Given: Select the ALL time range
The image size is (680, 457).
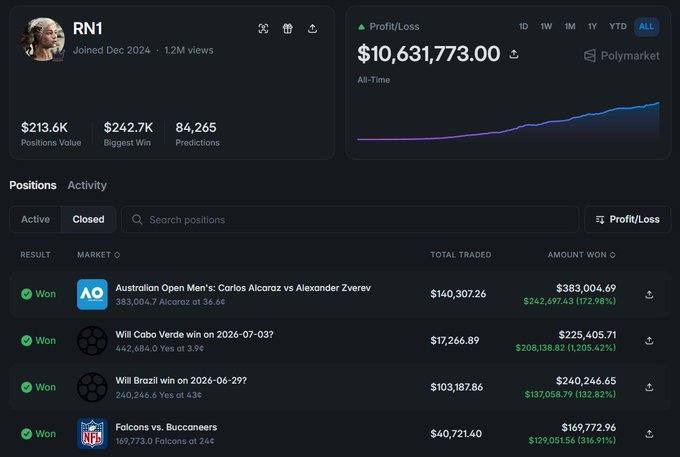Looking at the screenshot, I should [x=646, y=26].
